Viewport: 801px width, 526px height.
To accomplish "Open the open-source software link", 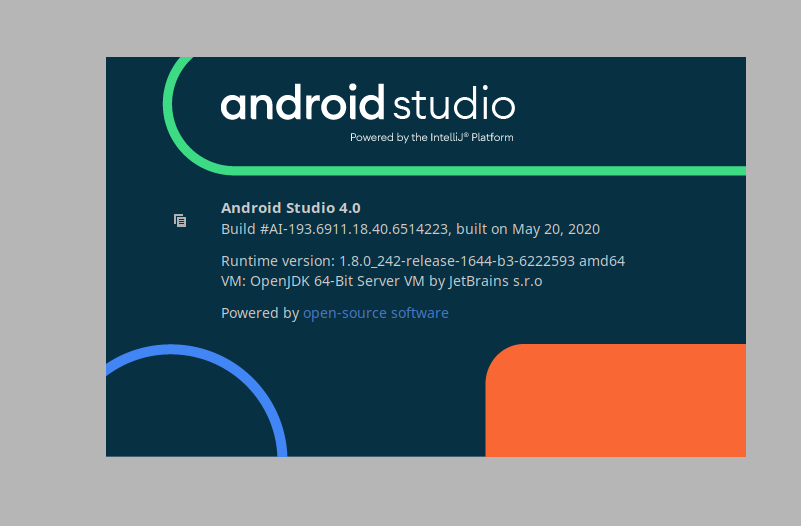I will pos(375,313).
